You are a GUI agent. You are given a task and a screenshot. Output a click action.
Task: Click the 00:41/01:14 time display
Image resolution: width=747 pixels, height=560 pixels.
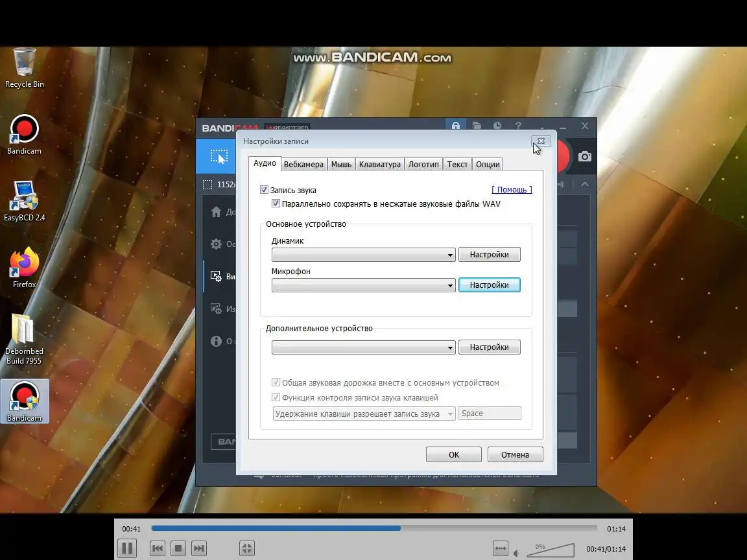pos(606,548)
